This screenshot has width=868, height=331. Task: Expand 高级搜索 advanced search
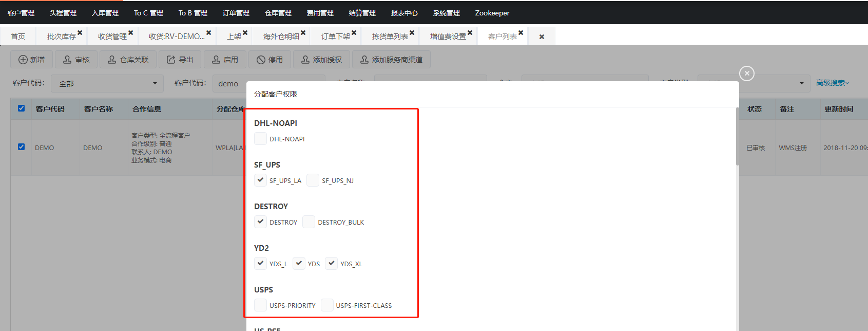click(833, 83)
